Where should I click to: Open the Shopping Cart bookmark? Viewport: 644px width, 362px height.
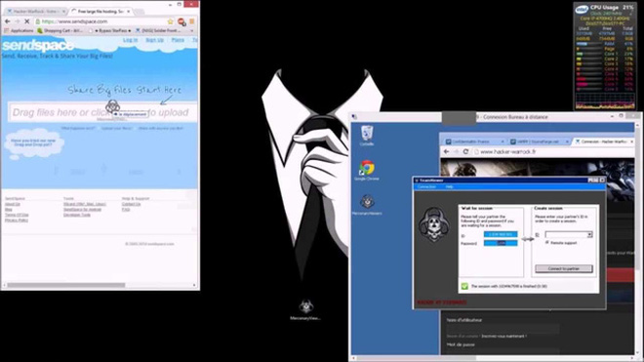(60, 31)
